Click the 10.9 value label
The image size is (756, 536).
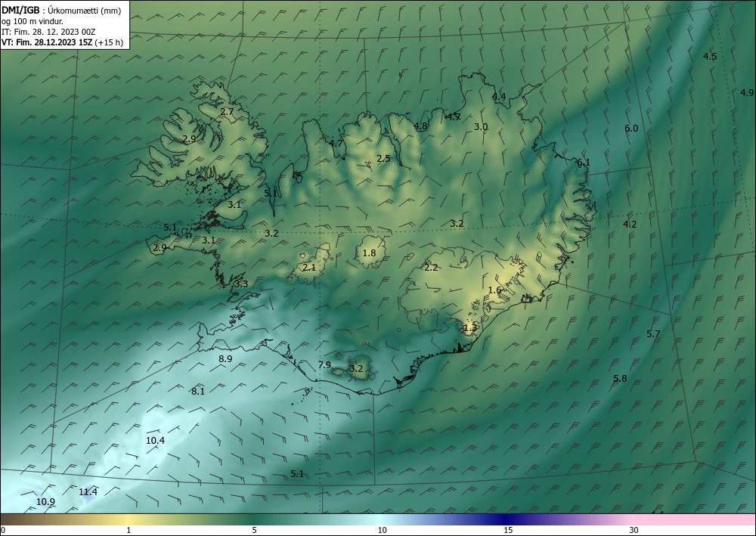45,502
